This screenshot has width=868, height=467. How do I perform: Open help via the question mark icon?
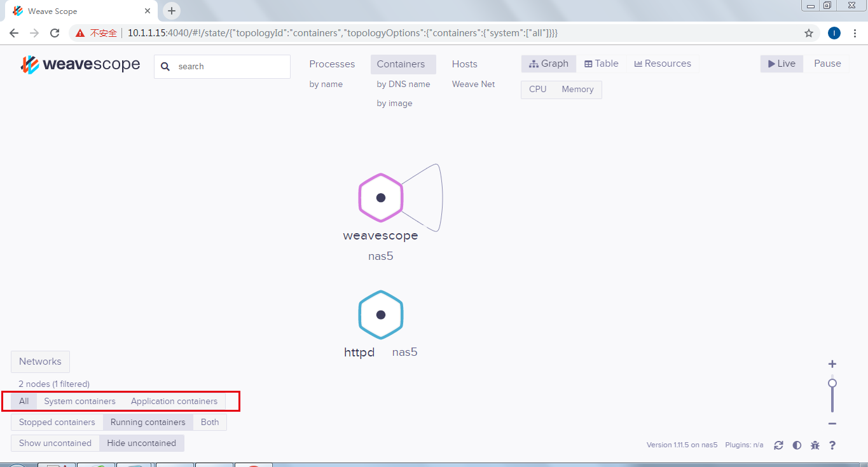click(832, 445)
